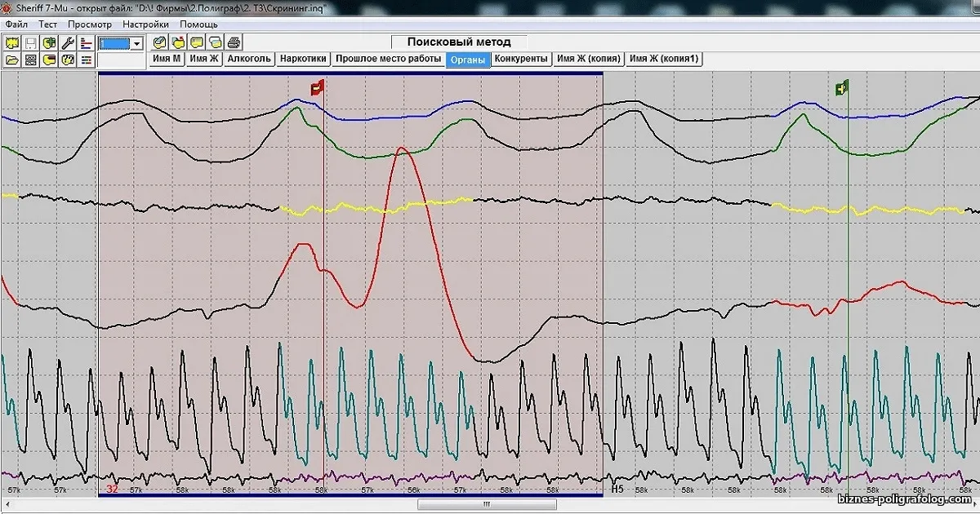Viewport: 980px width, 514px height.
Task: Click the open folder icon
Action: (12, 60)
